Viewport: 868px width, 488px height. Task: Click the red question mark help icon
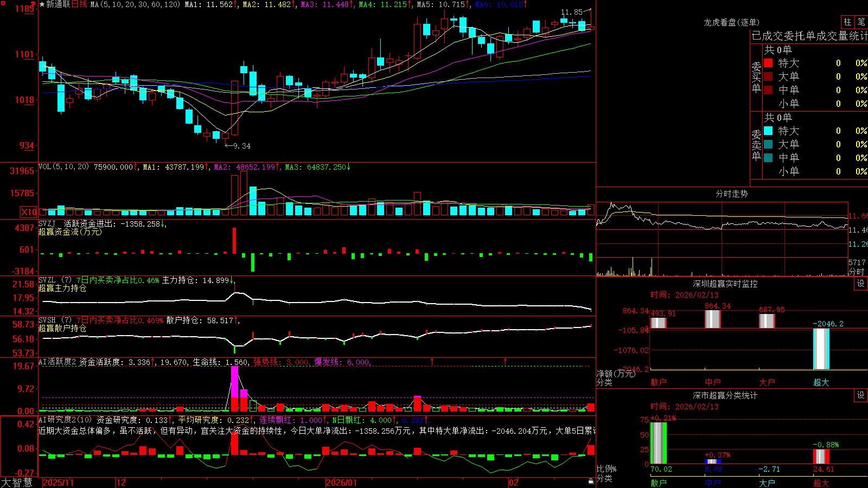click(x=34, y=5)
